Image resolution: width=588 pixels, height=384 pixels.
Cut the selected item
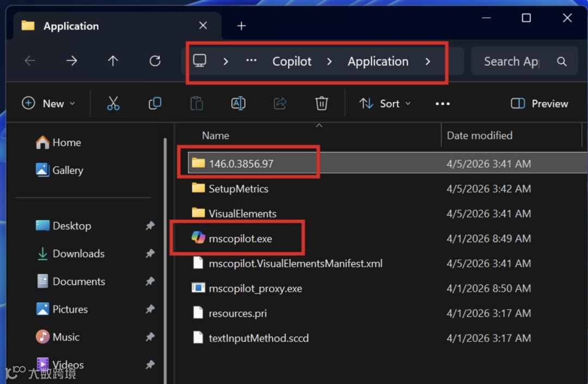[113, 103]
